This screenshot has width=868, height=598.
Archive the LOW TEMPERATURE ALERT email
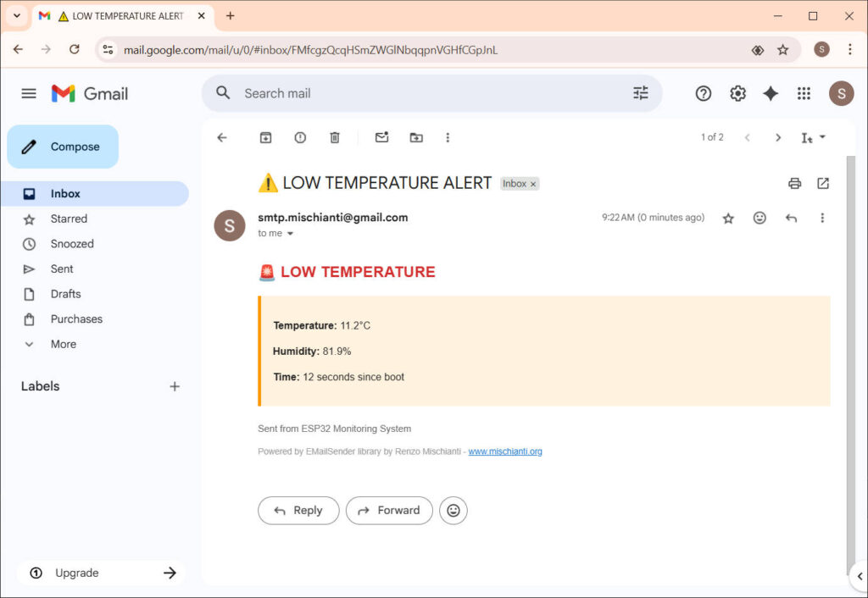265,136
